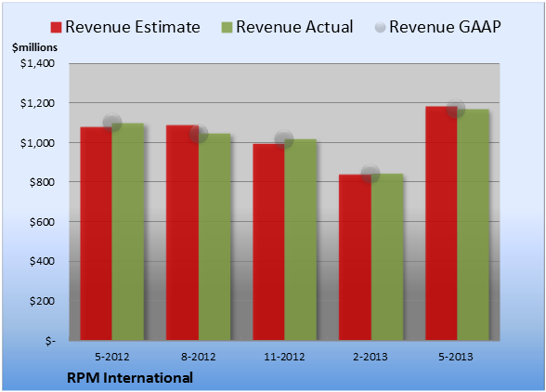Select the red estimate bar for 8-2012

click(182, 232)
